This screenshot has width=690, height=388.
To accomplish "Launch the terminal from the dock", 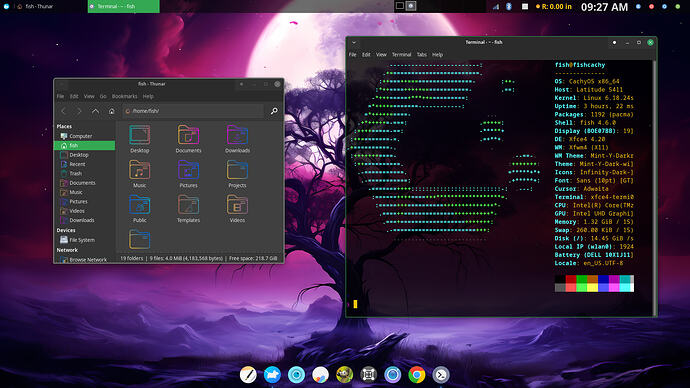I will (x=441, y=375).
